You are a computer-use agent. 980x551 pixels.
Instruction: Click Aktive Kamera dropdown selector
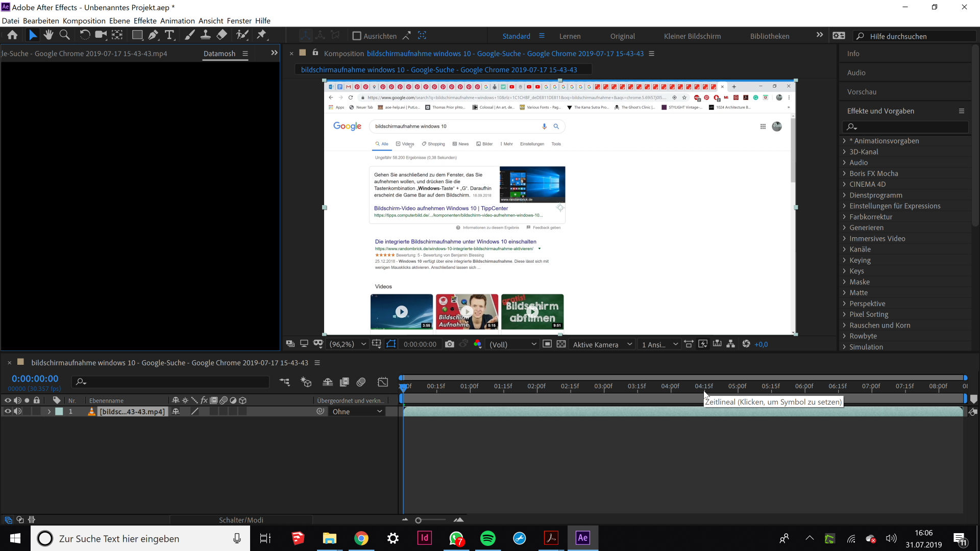[x=602, y=344]
